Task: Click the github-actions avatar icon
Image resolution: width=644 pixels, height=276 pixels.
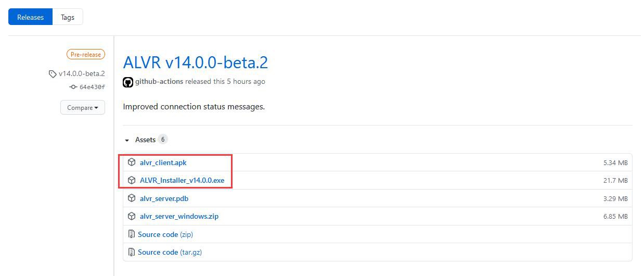Action: click(x=128, y=82)
